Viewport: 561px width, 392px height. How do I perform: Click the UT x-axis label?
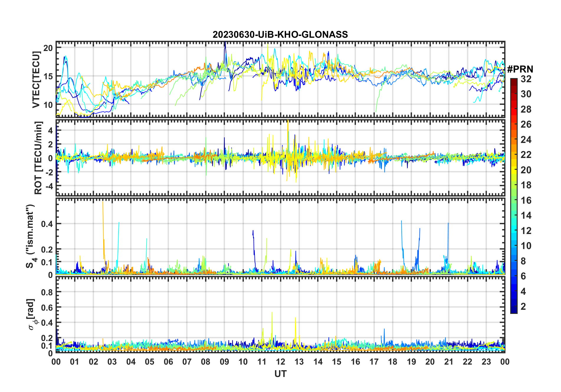point(280,374)
